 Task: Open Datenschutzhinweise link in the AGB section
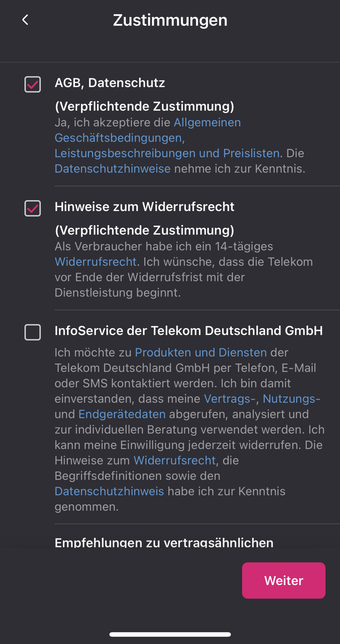coord(112,169)
